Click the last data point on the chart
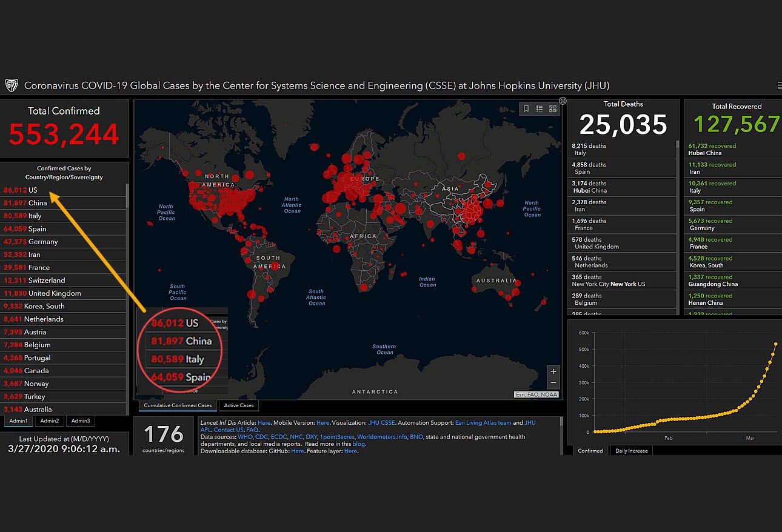Image resolution: width=782 pixels, height=532 pixels. (775, 344)
